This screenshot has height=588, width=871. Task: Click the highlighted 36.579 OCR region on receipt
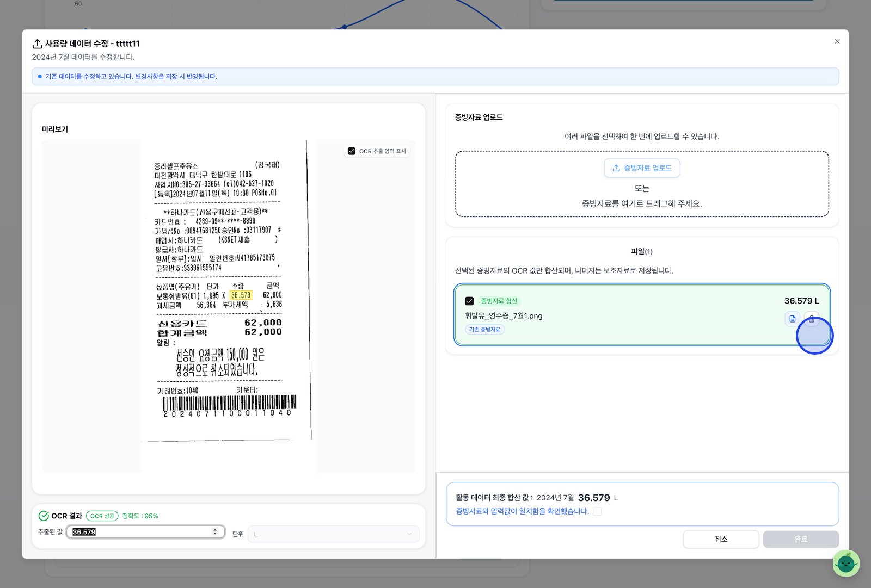pyautogui.click(x=241, y=295)
